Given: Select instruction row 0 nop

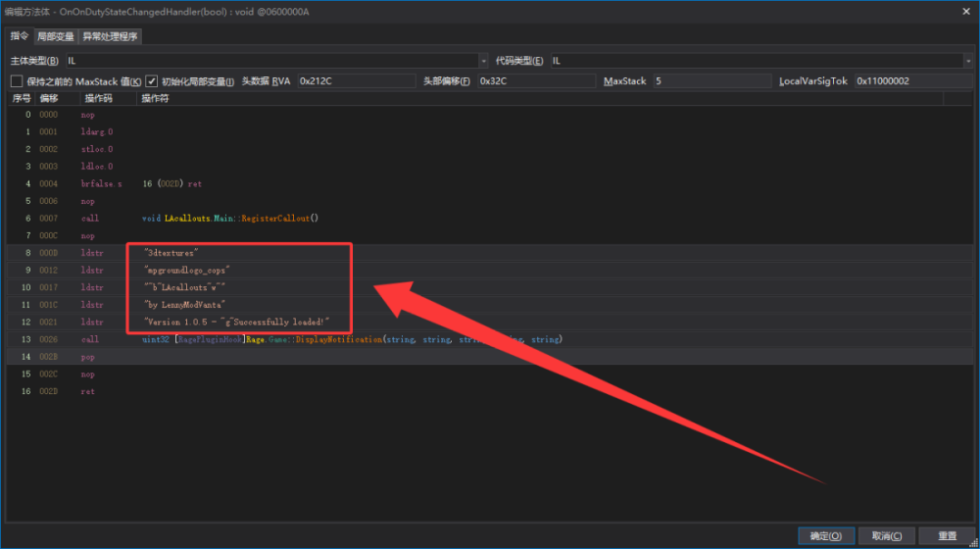Looking at the screenshot, I should point(490,115).
